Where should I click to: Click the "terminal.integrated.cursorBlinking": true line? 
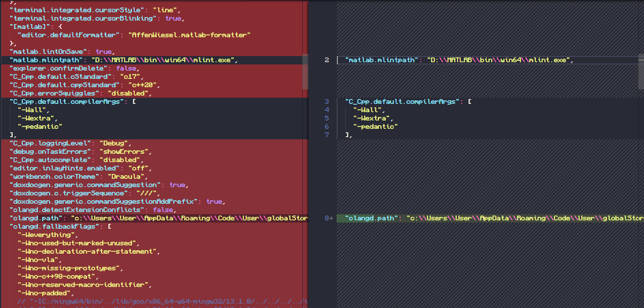tap(88, 18)
